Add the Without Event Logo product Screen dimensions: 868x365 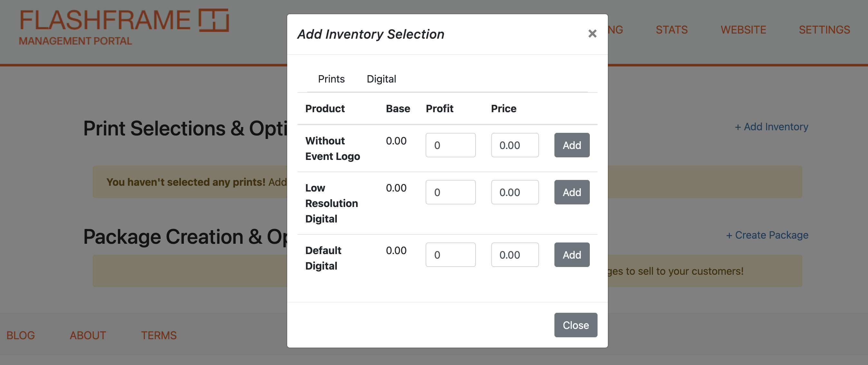tap(571, 145)
